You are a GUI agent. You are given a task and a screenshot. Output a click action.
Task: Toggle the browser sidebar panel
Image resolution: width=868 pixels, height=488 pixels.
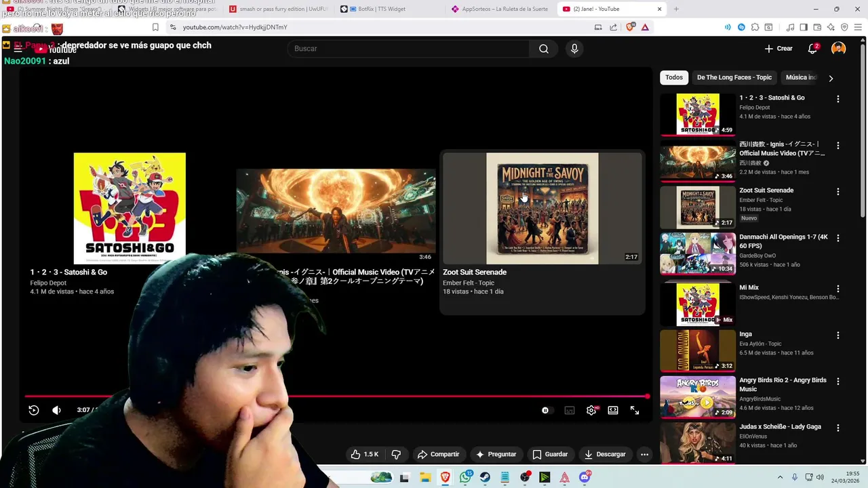click(x=804, y=27)
